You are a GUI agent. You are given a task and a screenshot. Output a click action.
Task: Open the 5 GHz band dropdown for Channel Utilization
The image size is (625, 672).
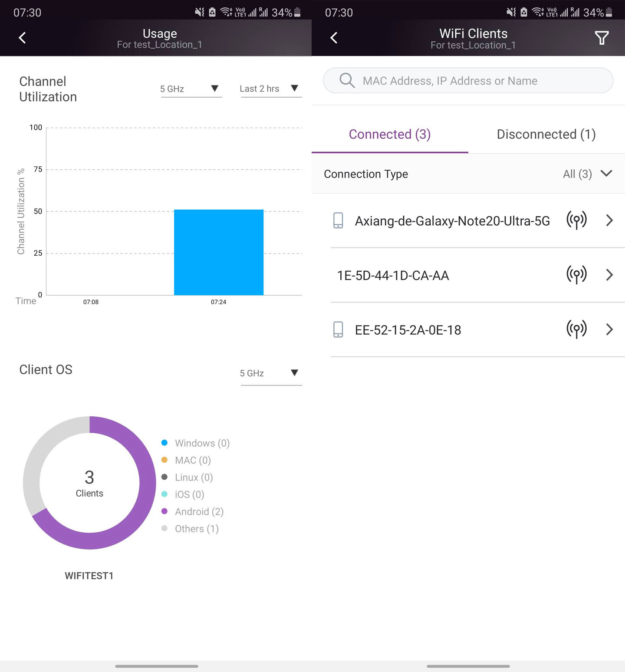pos(191,89)
